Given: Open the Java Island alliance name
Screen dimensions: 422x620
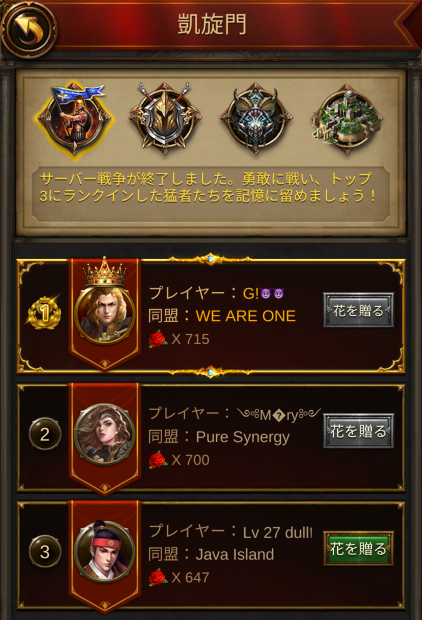Looking at the screenshot, I should tap(235, 554).
